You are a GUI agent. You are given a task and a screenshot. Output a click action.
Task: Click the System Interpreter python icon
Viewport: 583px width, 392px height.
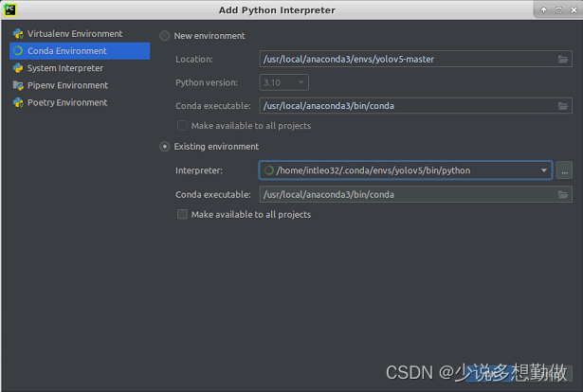[x=18, y=68]
